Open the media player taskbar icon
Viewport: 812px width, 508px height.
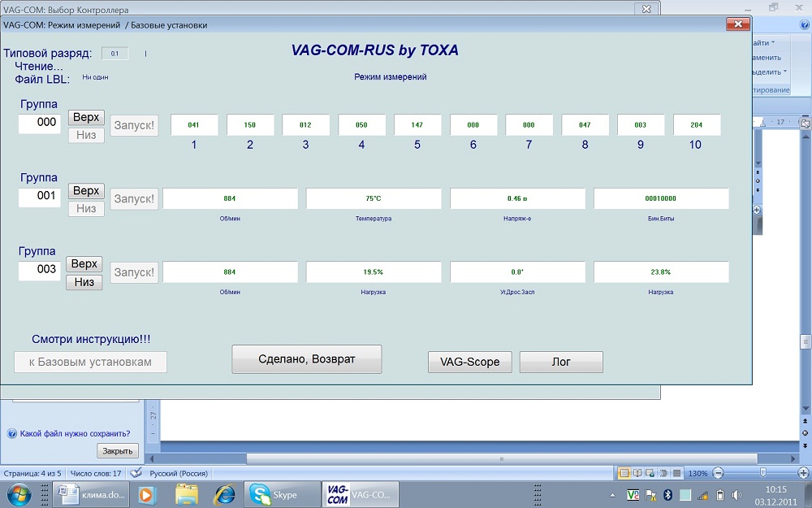[x=146, y=494]
